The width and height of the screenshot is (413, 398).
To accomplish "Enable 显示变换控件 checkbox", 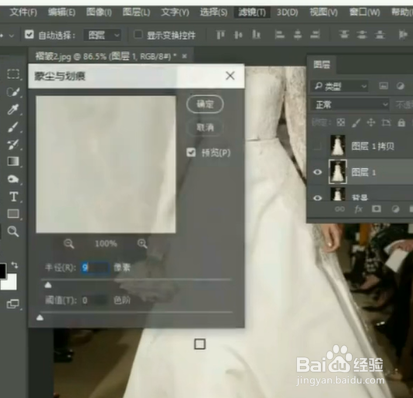I will tap(138, 34).
